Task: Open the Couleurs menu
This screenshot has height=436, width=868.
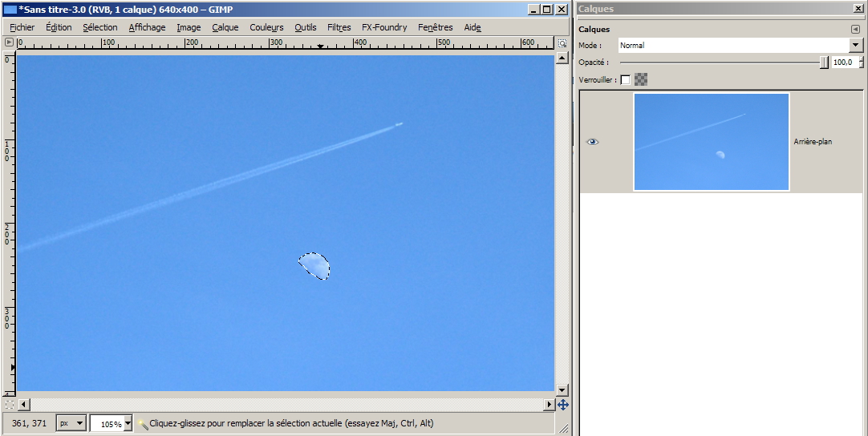Action: [x=266, y=27]
